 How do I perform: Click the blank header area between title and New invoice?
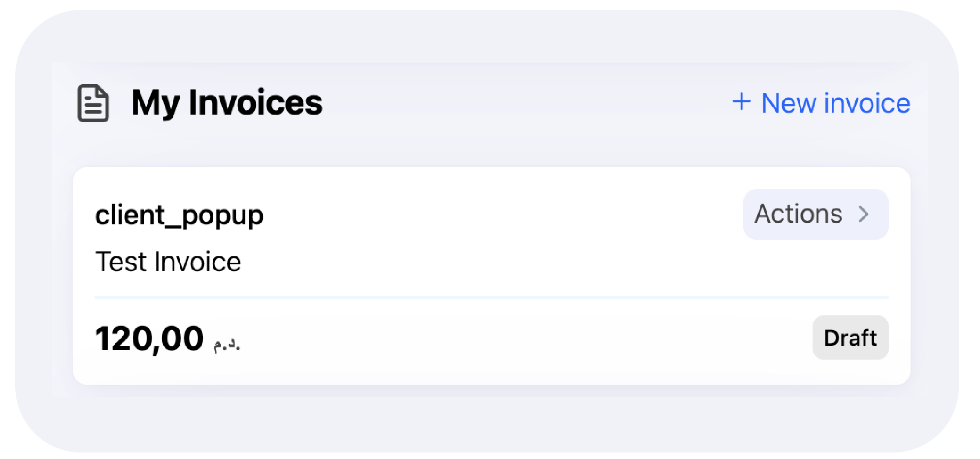coord(527,103)
